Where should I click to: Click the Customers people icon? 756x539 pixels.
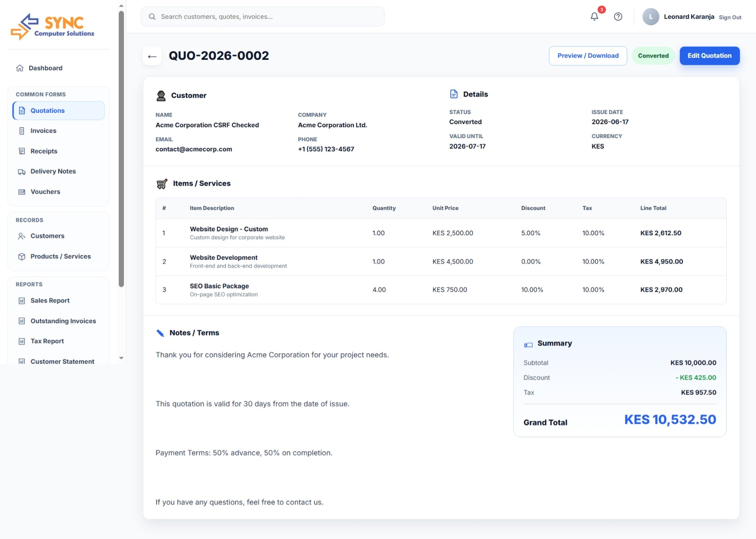pos(21,236)
